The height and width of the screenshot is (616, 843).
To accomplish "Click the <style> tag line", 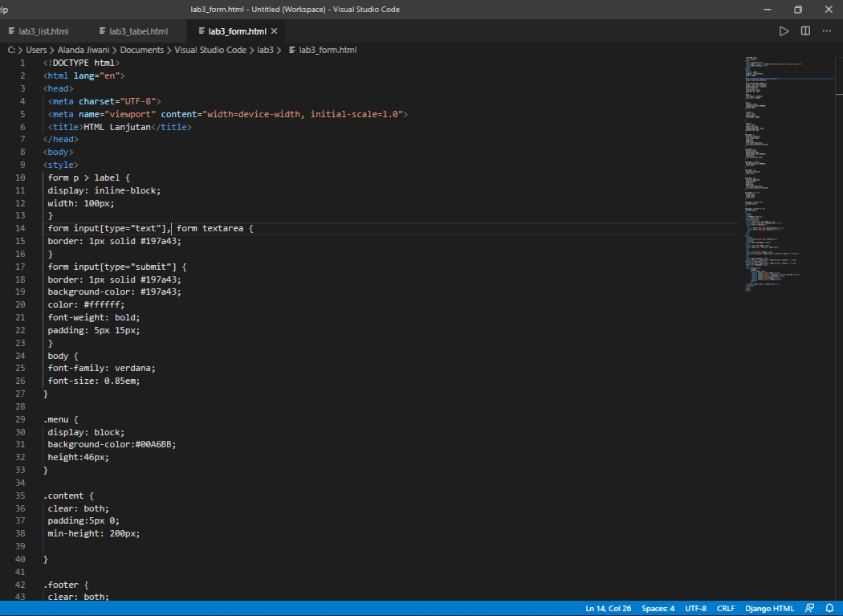I will point(61,165).
